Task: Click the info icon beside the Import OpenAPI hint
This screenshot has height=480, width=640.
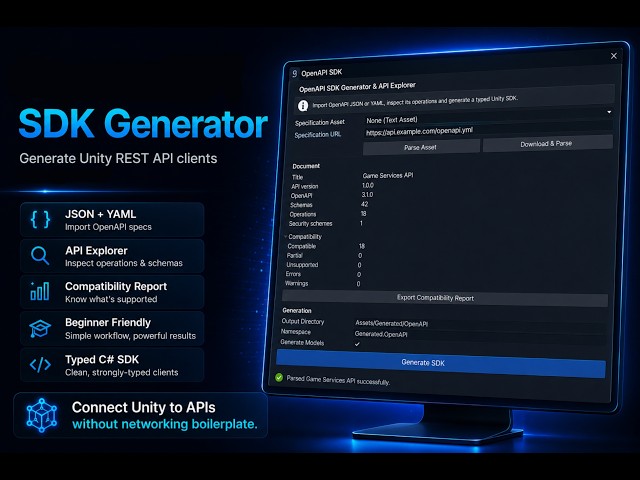Action: click(x=303, y=106)
